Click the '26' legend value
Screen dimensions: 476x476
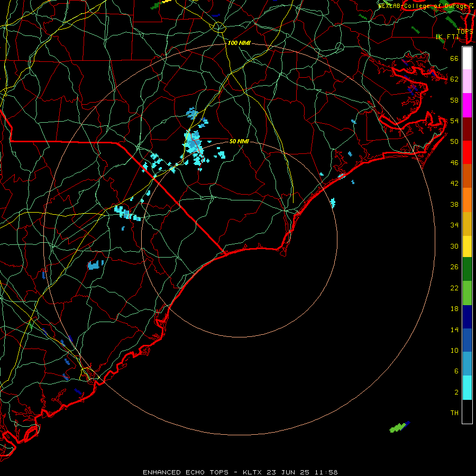454,267
